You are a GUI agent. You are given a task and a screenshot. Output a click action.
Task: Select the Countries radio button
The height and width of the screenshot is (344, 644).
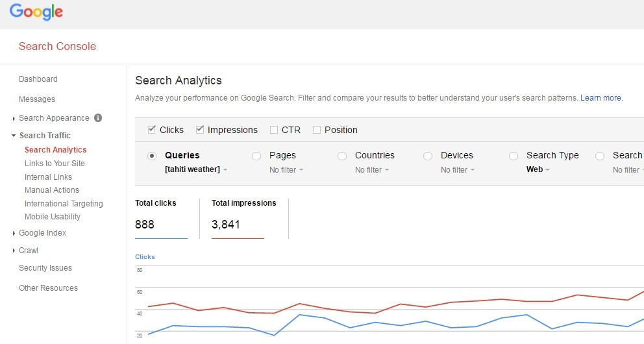[x=342, y=156]
